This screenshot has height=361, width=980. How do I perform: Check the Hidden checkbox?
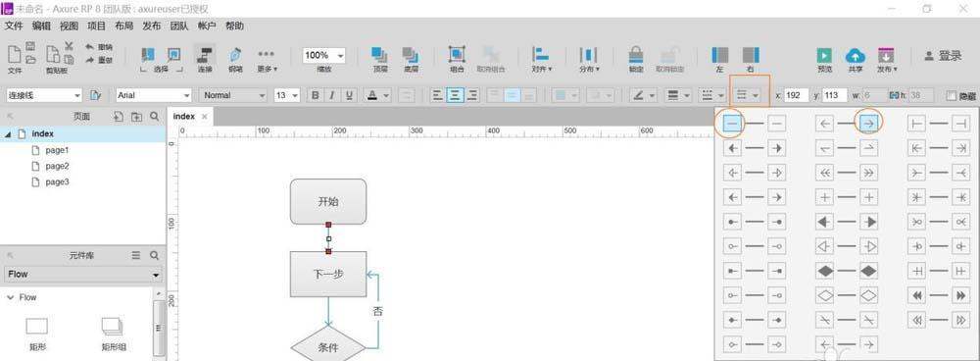point(952,96)
